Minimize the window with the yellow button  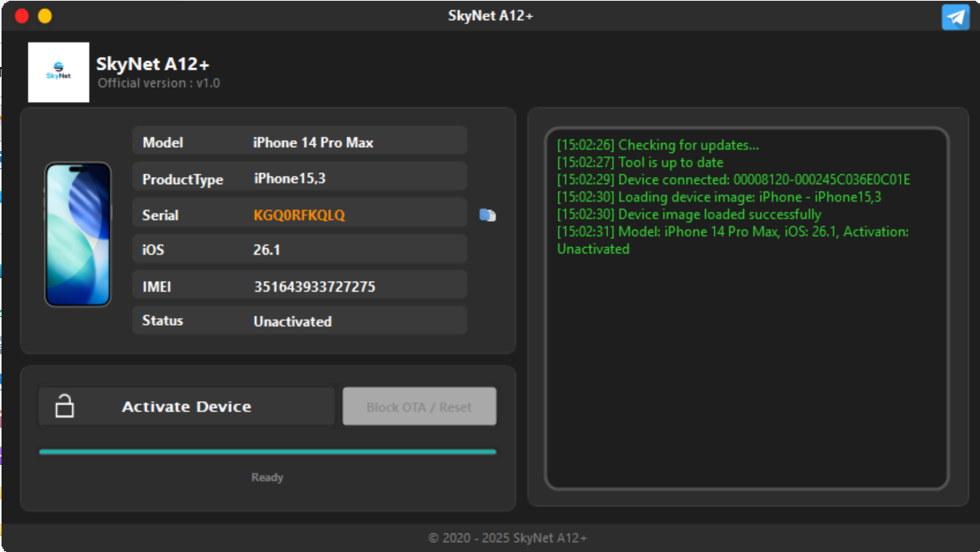pyautogui.click(x=45, y=16)
